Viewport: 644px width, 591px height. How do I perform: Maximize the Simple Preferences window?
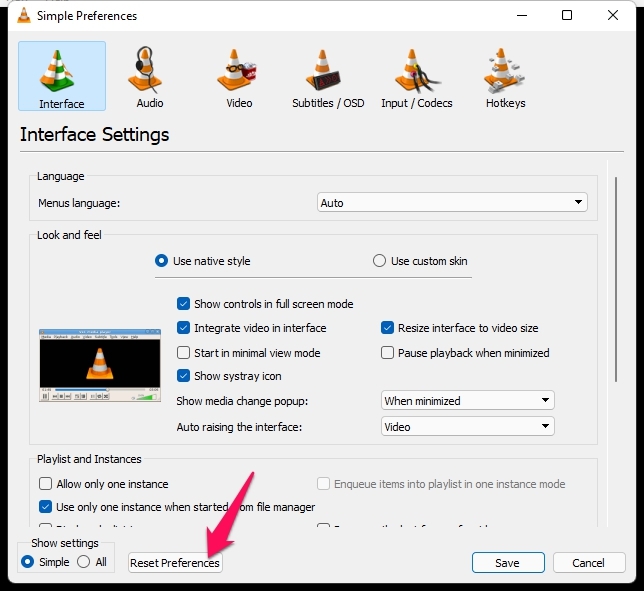pos(567,15)
